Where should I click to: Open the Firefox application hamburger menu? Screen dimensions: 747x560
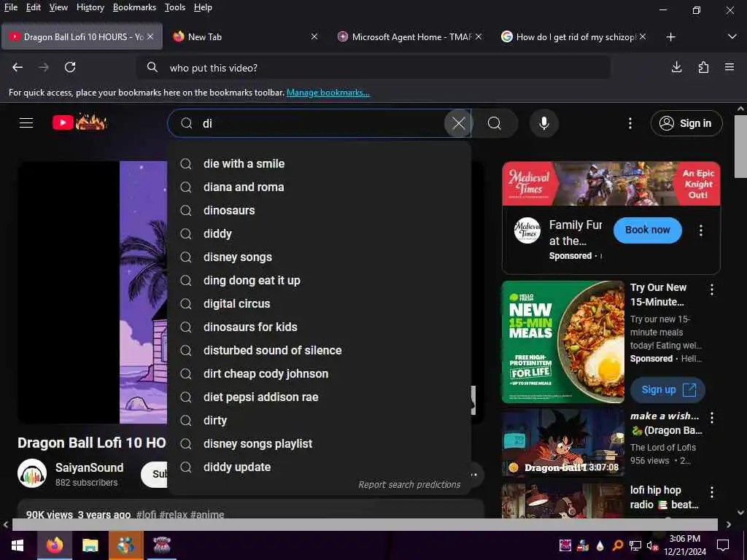[729, 68]
